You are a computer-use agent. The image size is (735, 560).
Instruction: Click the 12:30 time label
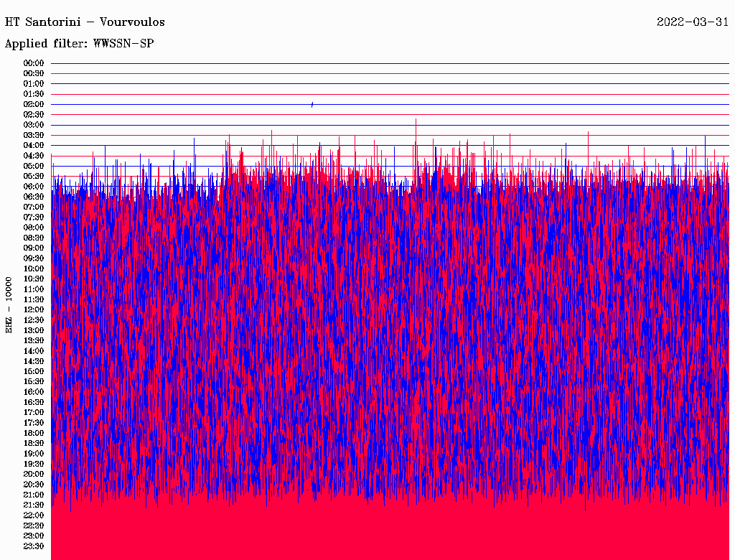34,320
